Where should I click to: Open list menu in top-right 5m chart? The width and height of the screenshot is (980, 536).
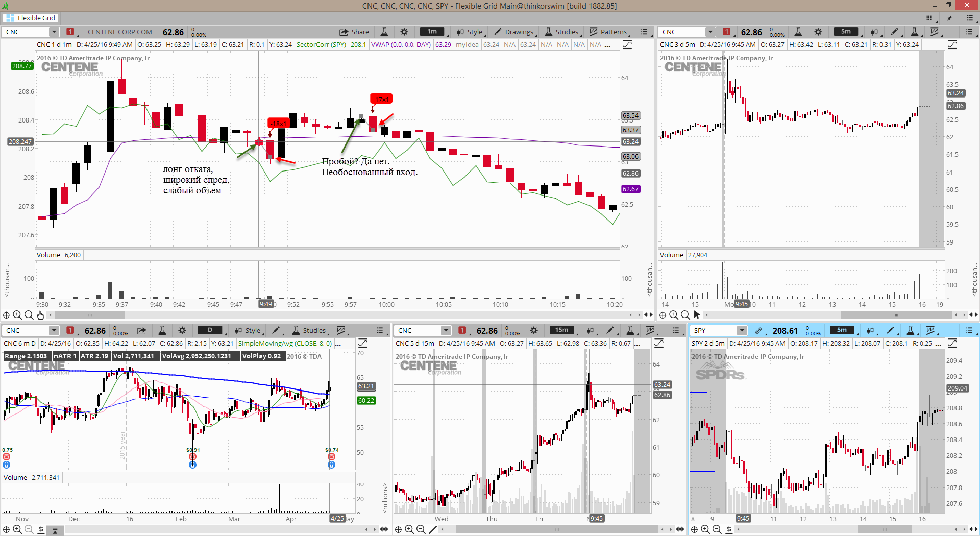pyautogui.click(x=969, y=32)
